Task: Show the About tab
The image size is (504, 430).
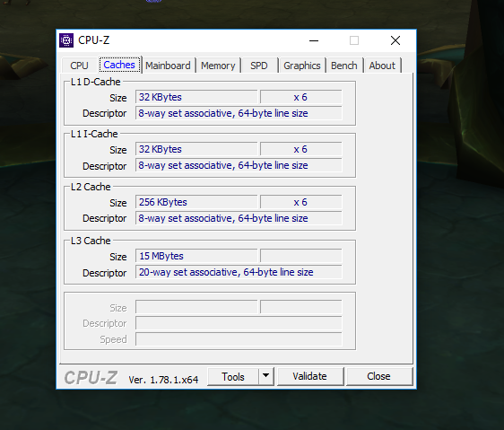Action: click(x=382, y=66)
